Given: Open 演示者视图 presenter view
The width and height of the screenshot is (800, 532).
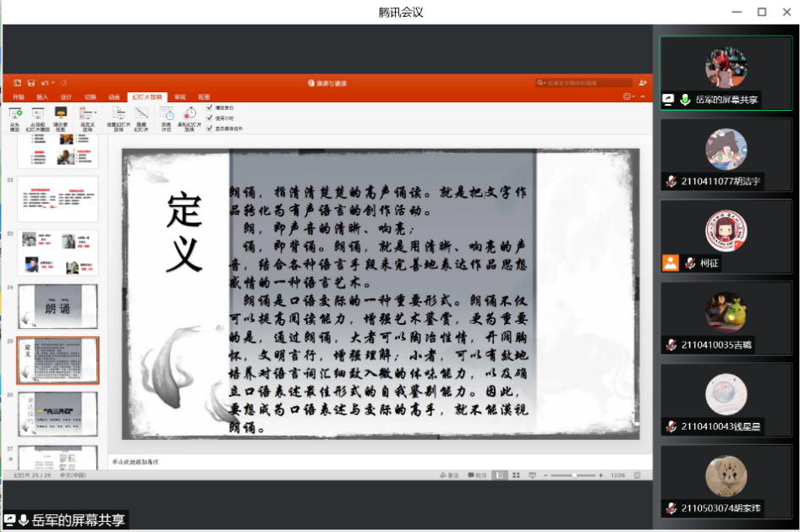Looking at the screenshot, I should click(61, 112).
